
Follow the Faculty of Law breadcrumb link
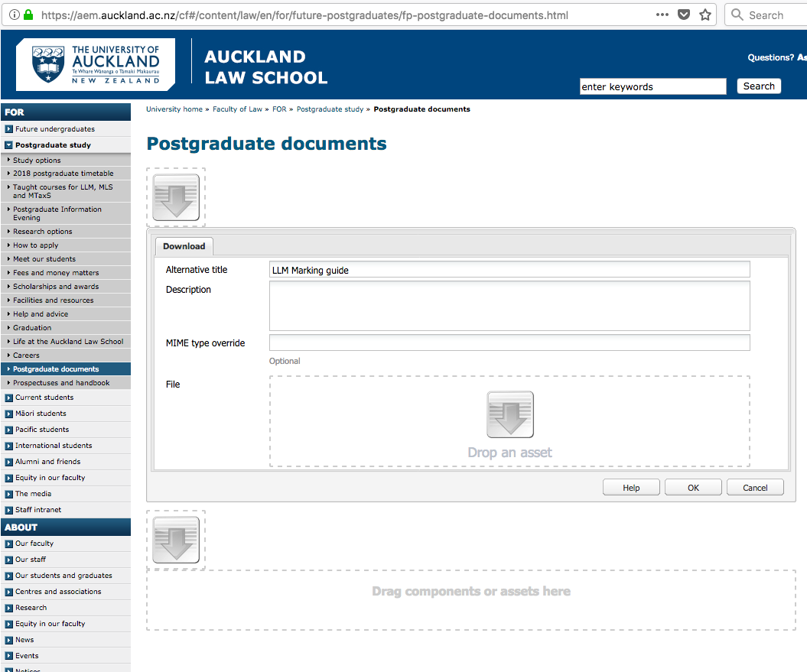click(237, 109)
